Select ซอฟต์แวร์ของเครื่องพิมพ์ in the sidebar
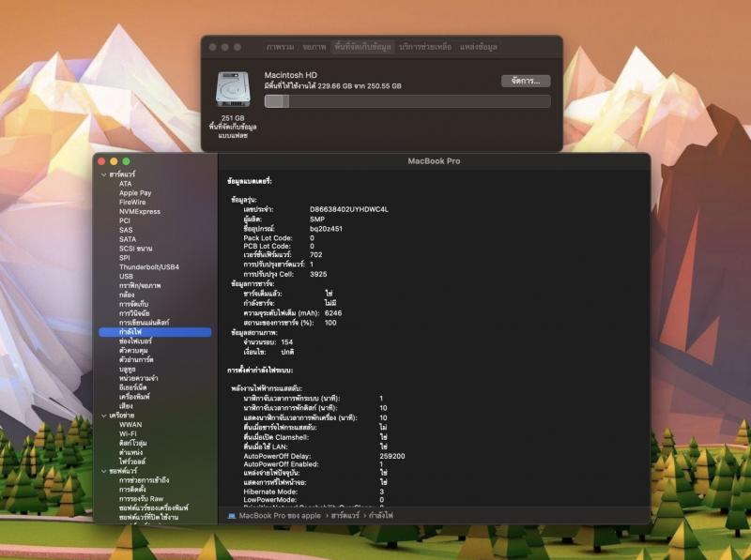 (154, 507)
